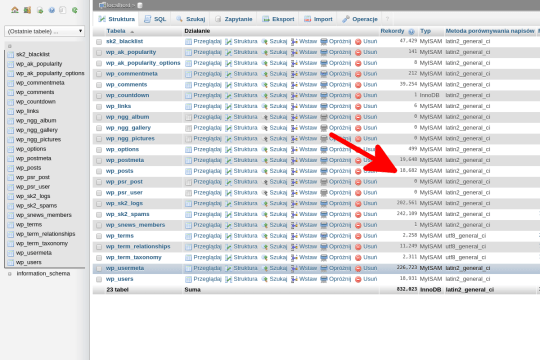Switch to the SQL tab
The width and height of the screenshot is (540, 360).
pyautogui.click(x=155, y=19)
